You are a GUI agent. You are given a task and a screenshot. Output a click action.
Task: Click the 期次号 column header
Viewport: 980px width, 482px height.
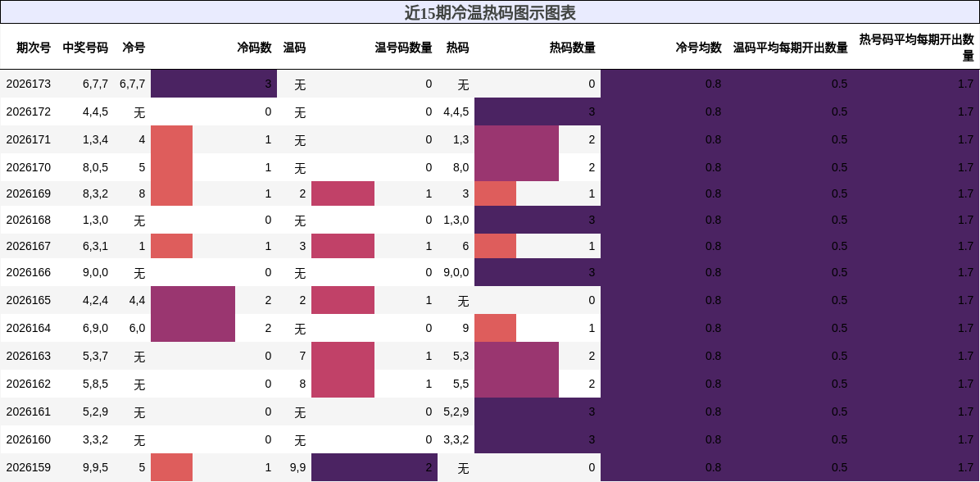[x=34, y=48]
